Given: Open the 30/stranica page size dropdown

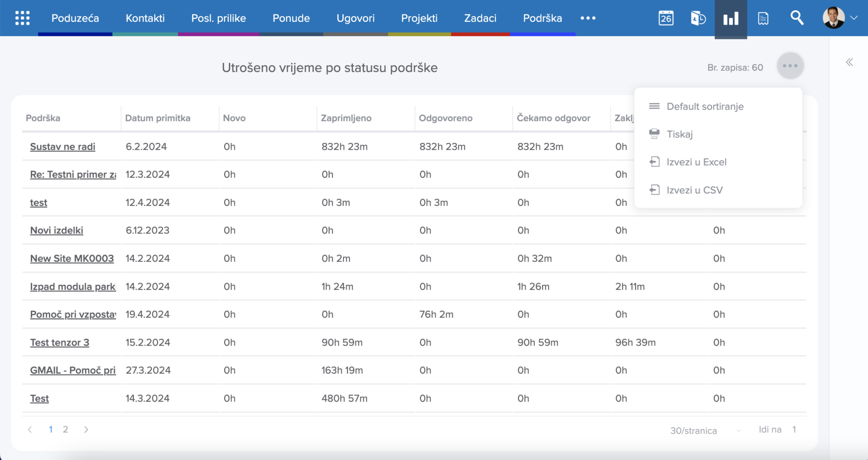Looking at the screenshot, I should pyautogui.click(x=705, y=431).
